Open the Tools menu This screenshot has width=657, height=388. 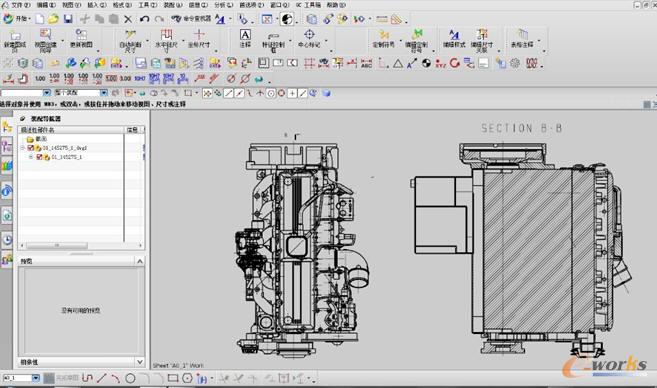pos(147,5)
